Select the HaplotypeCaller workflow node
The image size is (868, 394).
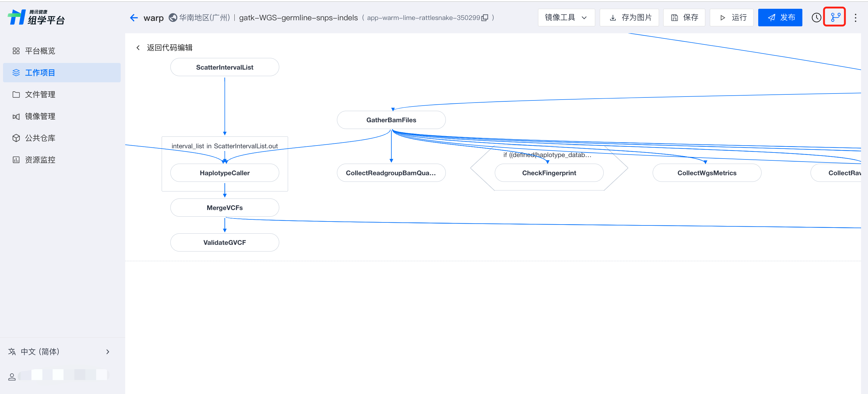pos(224,173)
